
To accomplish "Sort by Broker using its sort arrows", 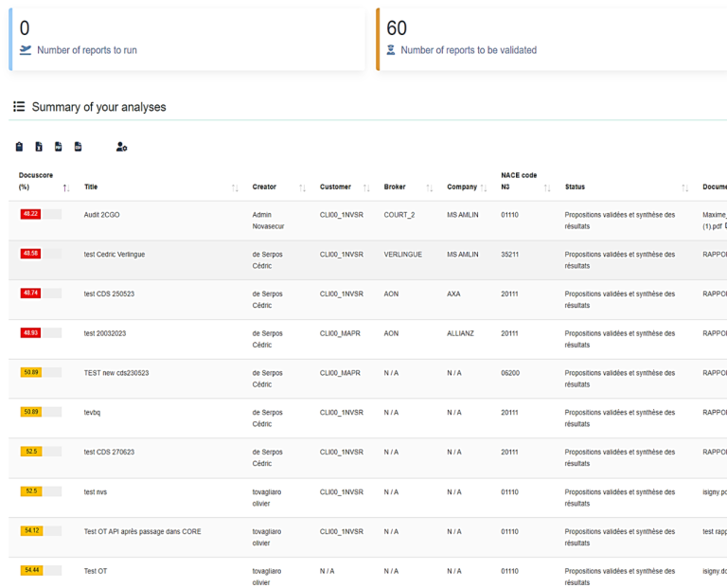I will coord(429,187).
